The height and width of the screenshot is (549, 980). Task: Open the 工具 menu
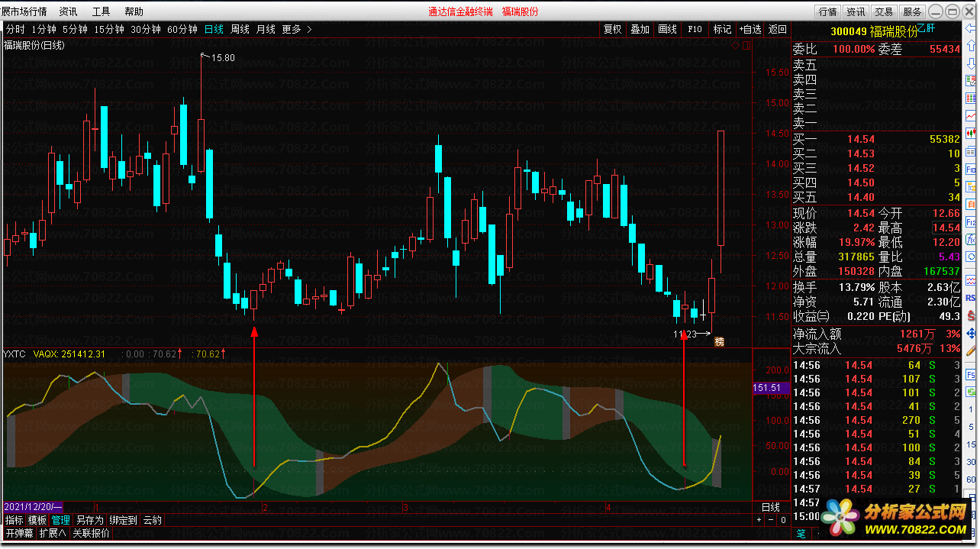101,11
